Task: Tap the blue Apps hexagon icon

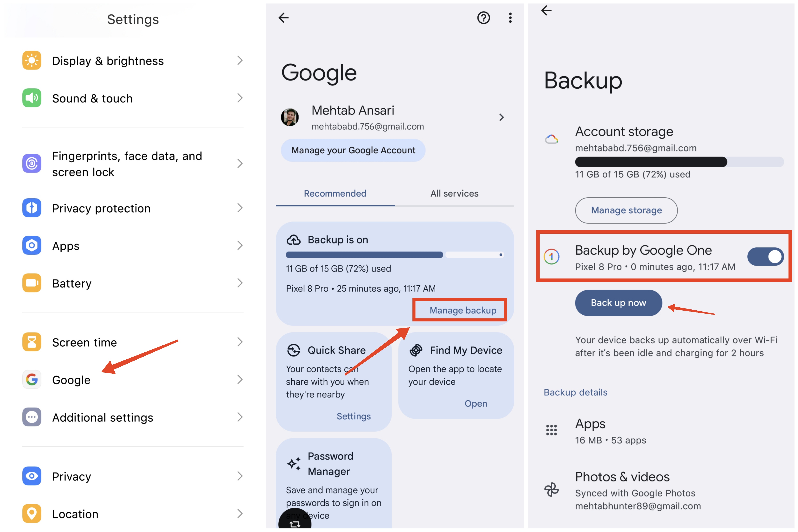Action: click(x=32, y=245)
